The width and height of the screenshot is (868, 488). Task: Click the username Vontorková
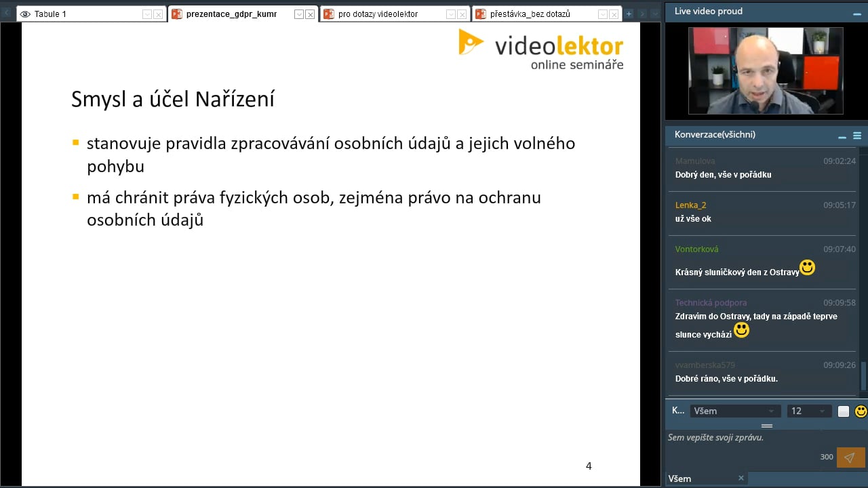tap(696, 249)
